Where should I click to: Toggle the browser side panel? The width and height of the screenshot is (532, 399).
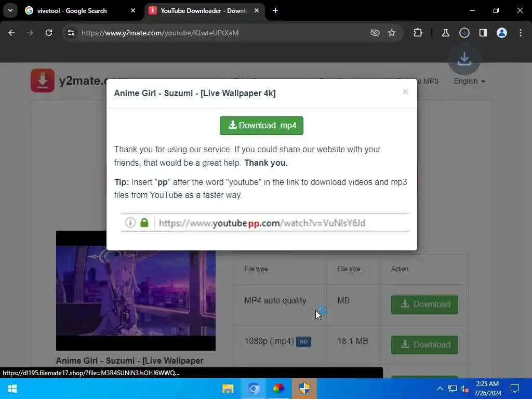click(483, 33)
